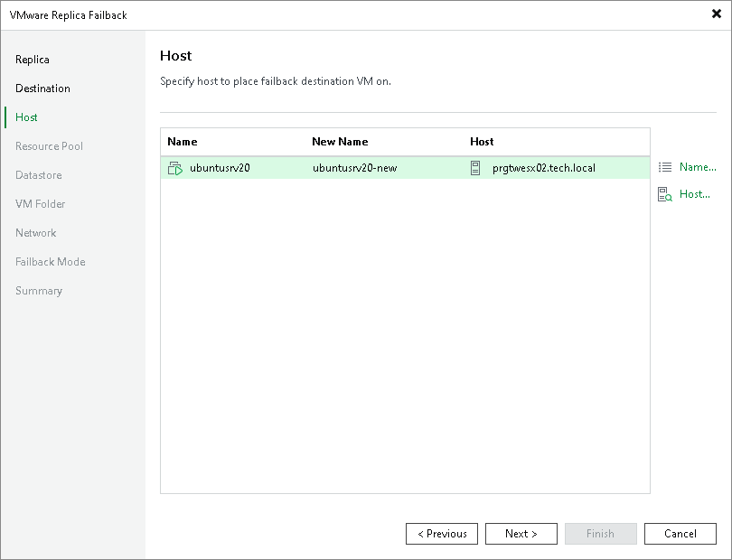
Task: Close the VMware Replica Failback dialog
Action: point(716,14)
